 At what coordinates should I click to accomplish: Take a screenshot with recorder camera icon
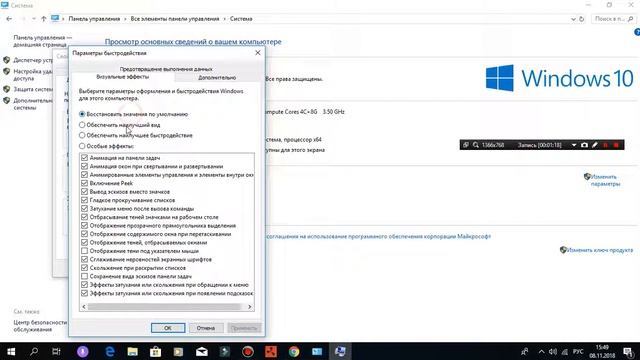(x=584, y=145)
